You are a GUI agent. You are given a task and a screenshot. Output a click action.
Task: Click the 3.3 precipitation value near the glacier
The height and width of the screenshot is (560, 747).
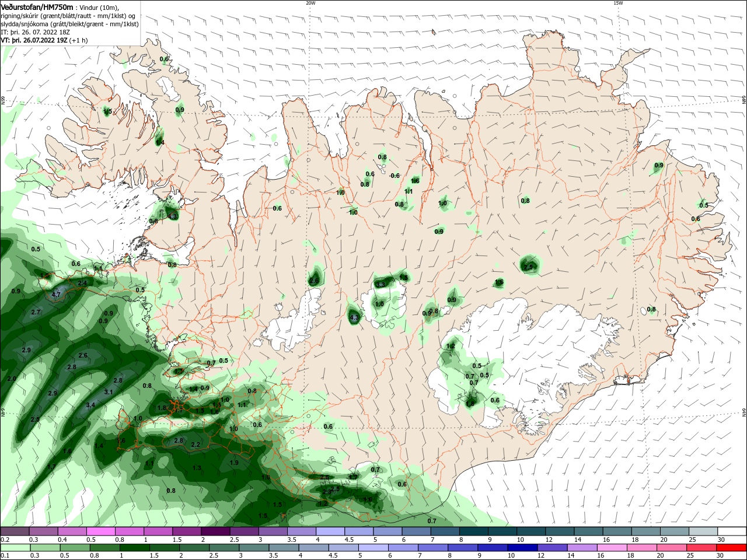(381, 284)
